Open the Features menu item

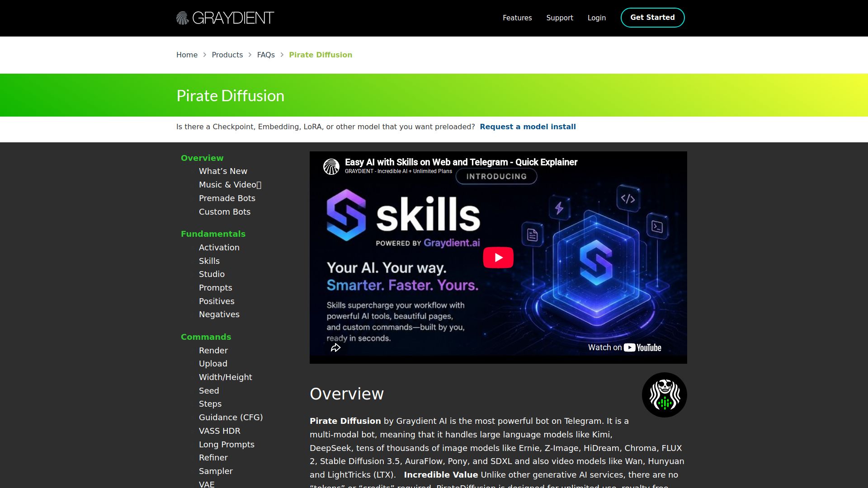(517, 18)
